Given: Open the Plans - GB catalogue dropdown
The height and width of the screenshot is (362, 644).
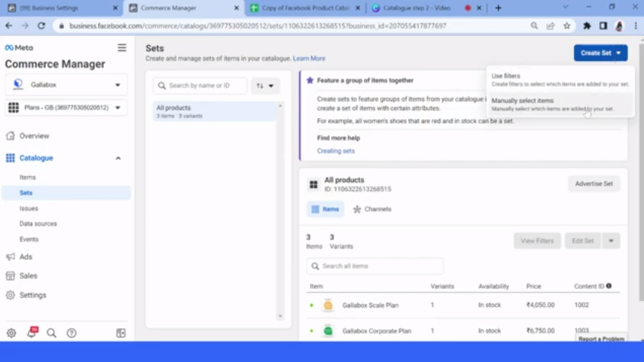Looking at the screenshot, I should [66, 107].
